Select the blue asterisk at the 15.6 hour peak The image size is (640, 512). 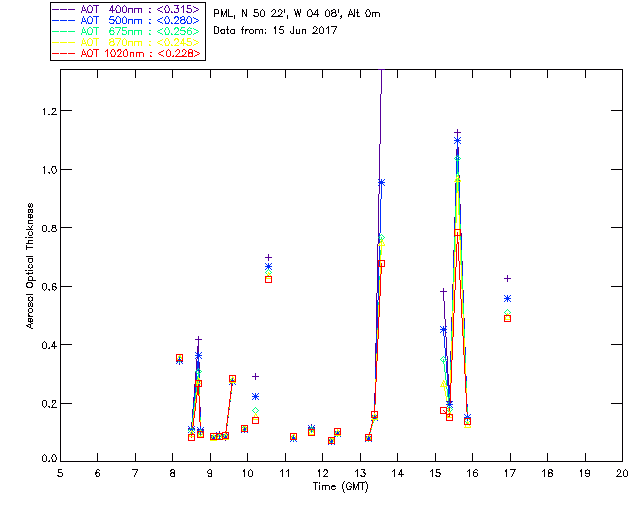click(x=458, y=141)
